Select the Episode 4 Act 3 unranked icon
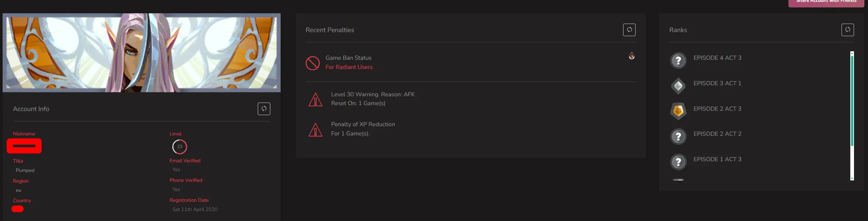This screenshot has height=221, width=868. (678, 61)
